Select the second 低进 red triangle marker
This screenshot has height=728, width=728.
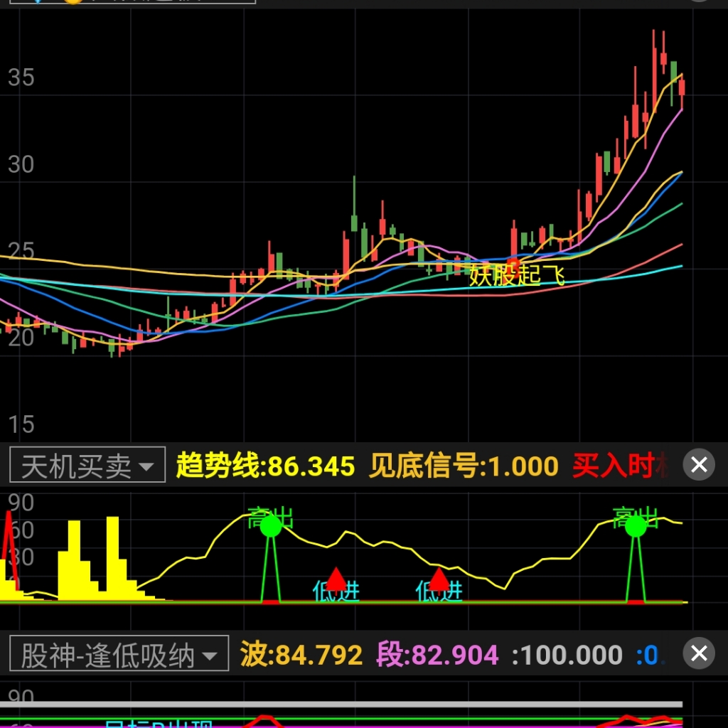(x=439, y=579)
